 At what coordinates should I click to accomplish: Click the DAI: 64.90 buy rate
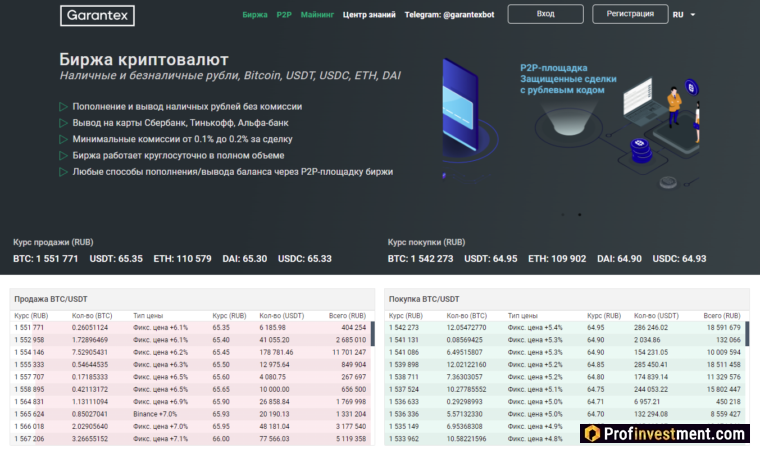click(x=619, y=259)
